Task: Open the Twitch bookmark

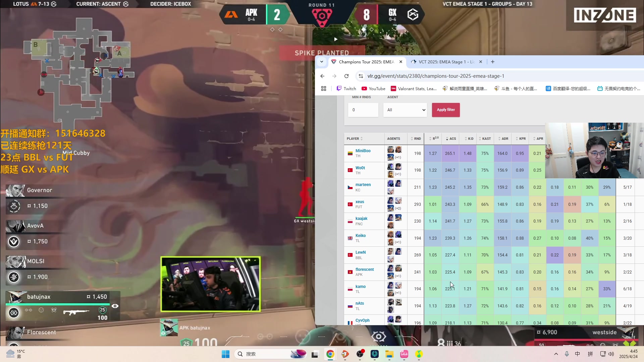Action: point(346,88)
